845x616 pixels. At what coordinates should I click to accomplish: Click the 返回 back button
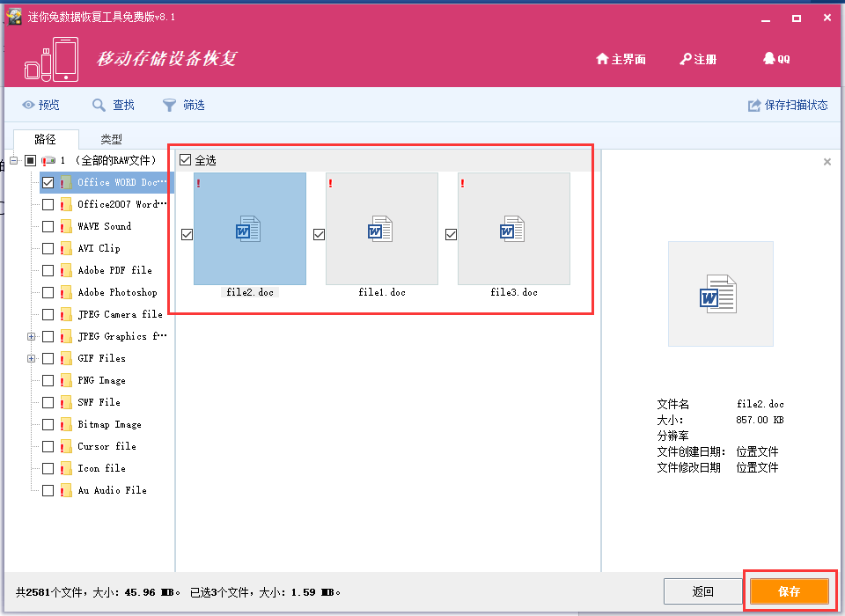702,591
